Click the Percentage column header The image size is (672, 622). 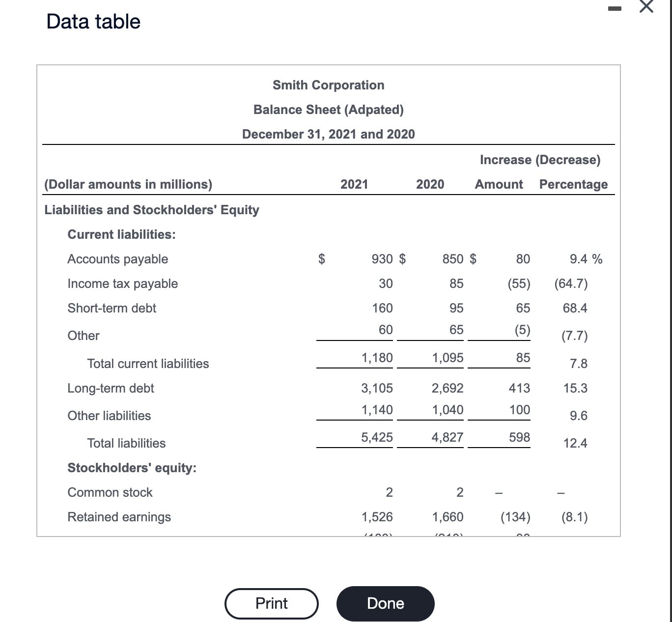point(573,184)
